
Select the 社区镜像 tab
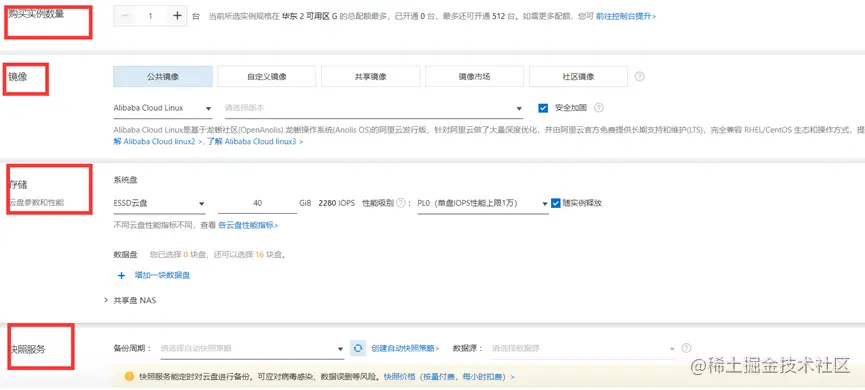(578, 77)
